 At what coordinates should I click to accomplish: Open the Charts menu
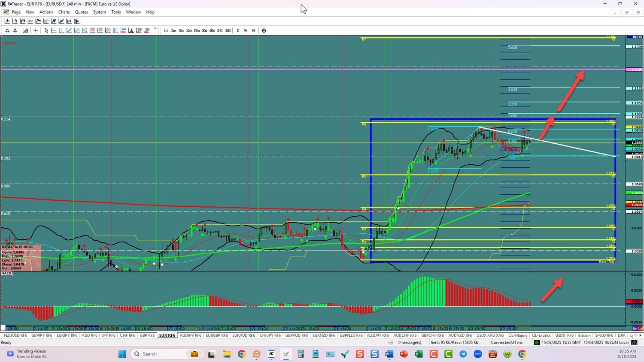[64, 12]
